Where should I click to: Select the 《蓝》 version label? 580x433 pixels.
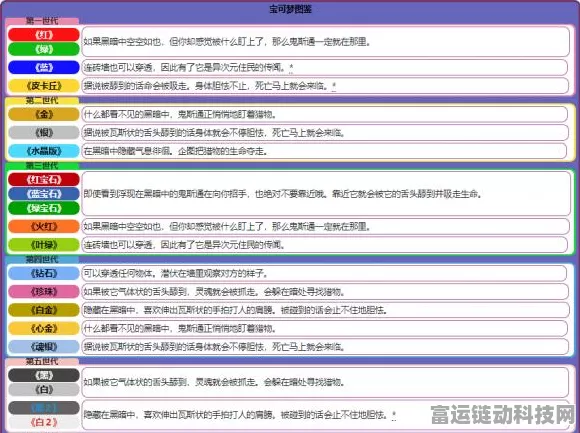pyautogui.click(x=44, y=67)
